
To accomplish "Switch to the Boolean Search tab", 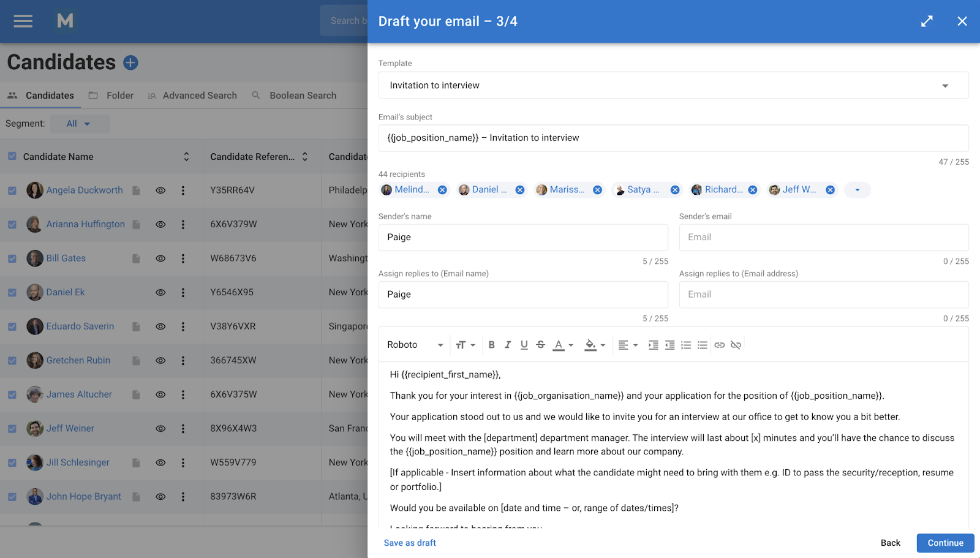I will coord(302,95).
